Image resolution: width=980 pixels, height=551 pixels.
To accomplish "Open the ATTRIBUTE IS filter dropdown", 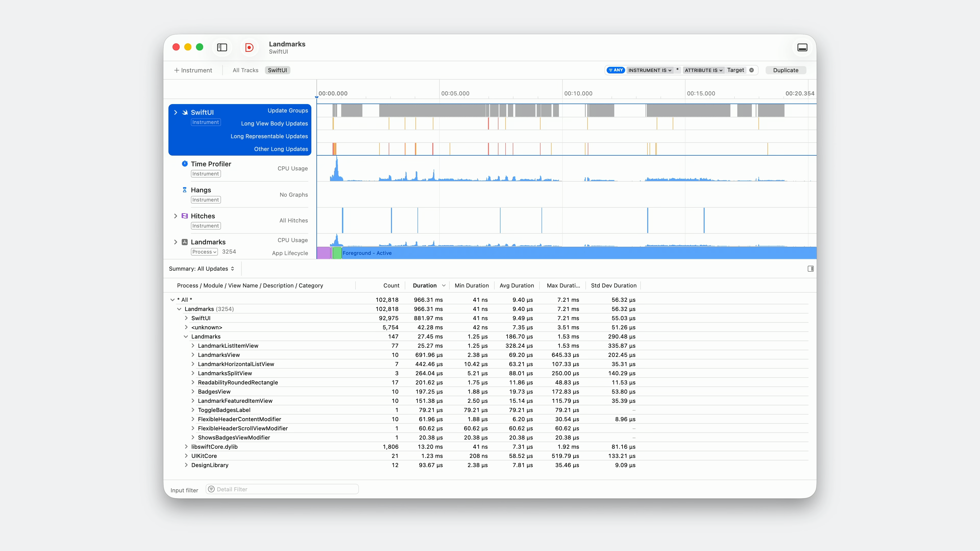I will coord(703,70).
